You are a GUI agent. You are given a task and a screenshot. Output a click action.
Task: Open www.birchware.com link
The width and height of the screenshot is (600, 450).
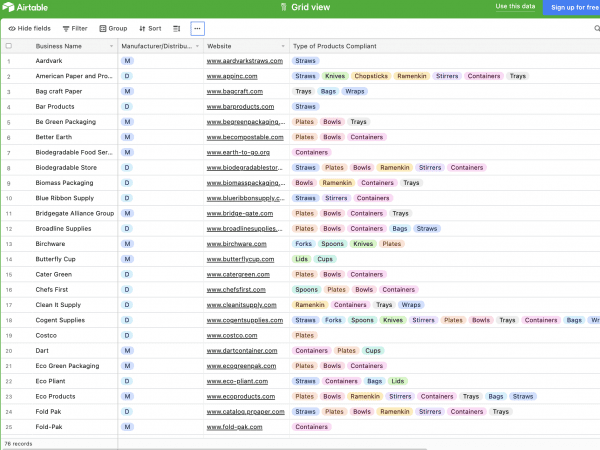click(236, 244)
